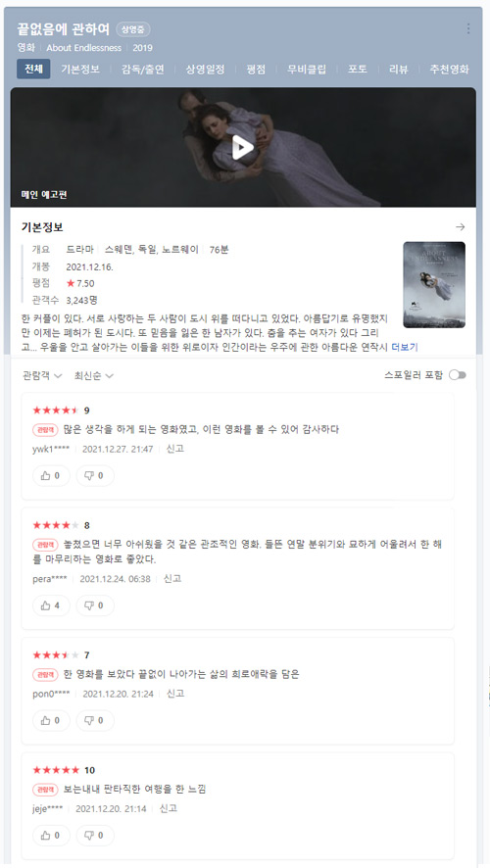Report the review by jeje**** with 신고
Image resolution: width=490 pixels, height=868 pixels.
point(169,809)
